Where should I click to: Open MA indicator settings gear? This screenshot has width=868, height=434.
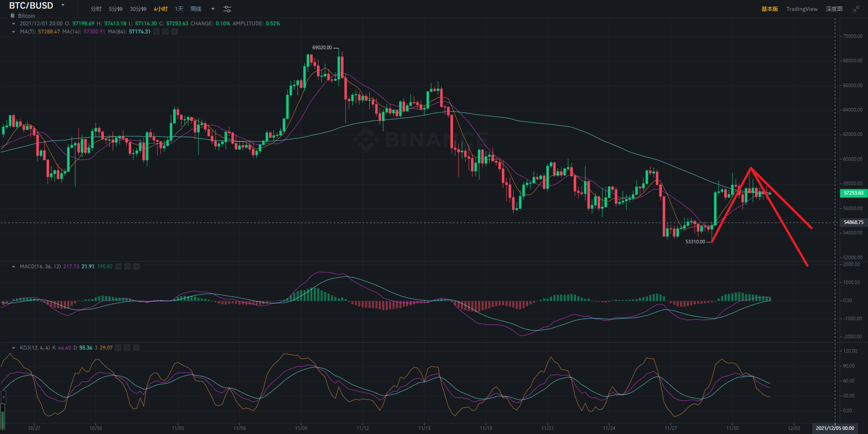pyautogui.click(x=165, y=32)
